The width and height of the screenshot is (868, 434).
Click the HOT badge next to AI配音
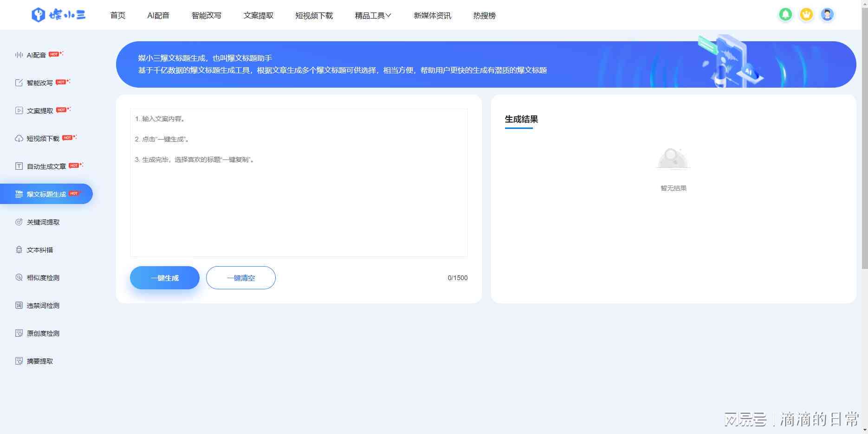[56, 54]
